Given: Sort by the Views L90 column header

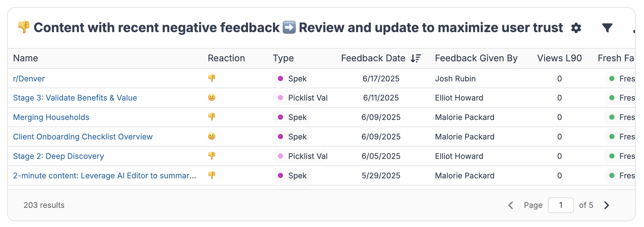Looking at the screenshot, I should (559, 58).
